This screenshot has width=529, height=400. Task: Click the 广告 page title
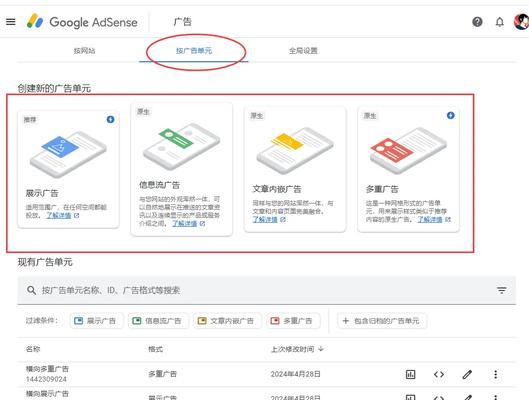pyautogui.click(x=182, y=22)
